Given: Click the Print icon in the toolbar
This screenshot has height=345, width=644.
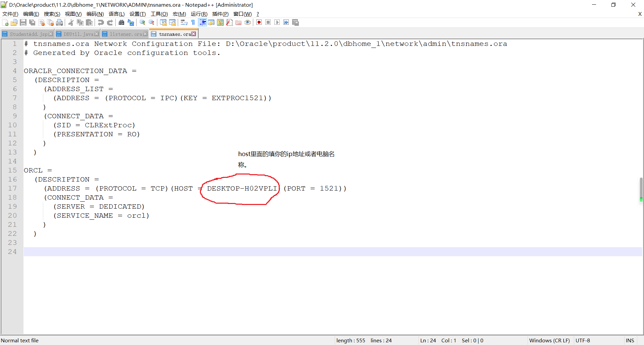Looking at the screenshot, I should point(59,22).
